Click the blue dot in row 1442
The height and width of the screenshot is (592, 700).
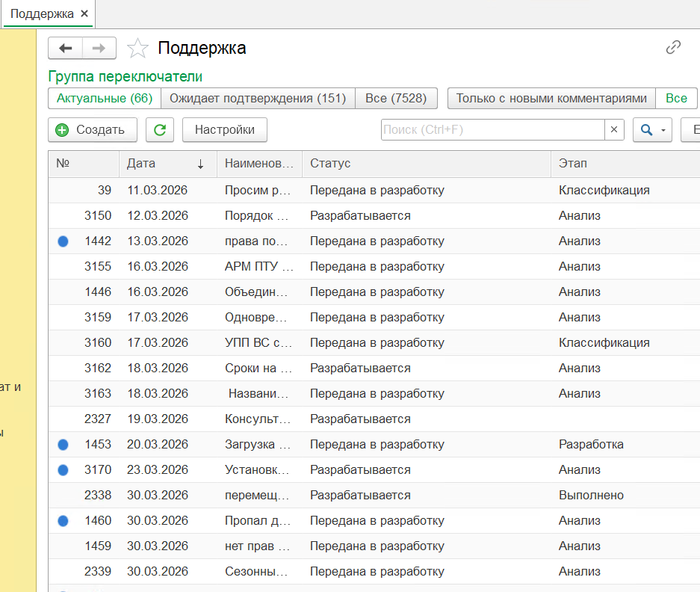coord(64,241)
